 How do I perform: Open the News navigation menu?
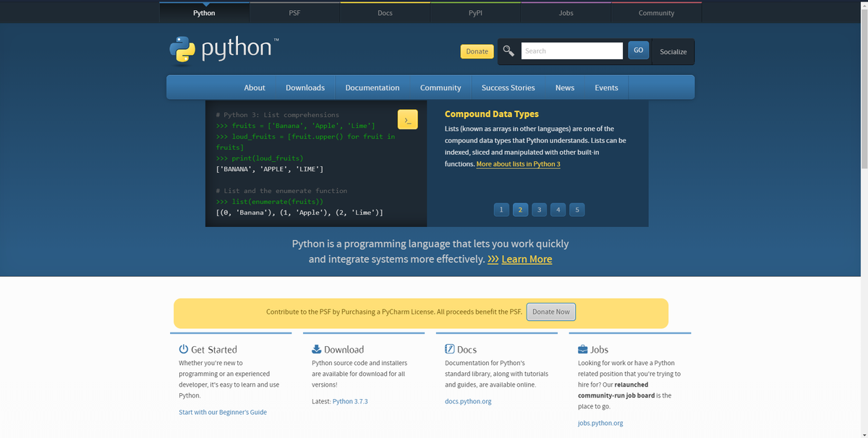[x=565, y=87]
